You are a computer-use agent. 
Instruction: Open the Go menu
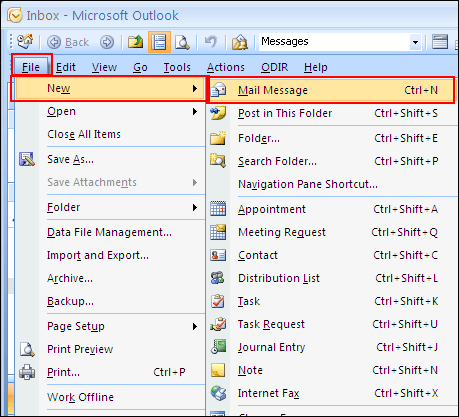[x=140, y=67]
